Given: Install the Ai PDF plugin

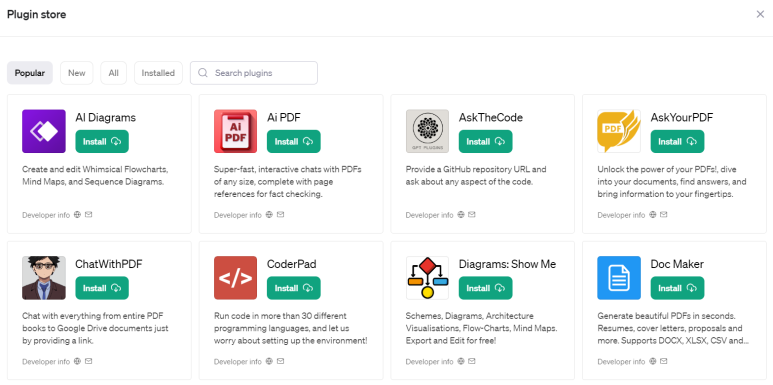Looking at the screenshot, I should [x=294, y=141].
